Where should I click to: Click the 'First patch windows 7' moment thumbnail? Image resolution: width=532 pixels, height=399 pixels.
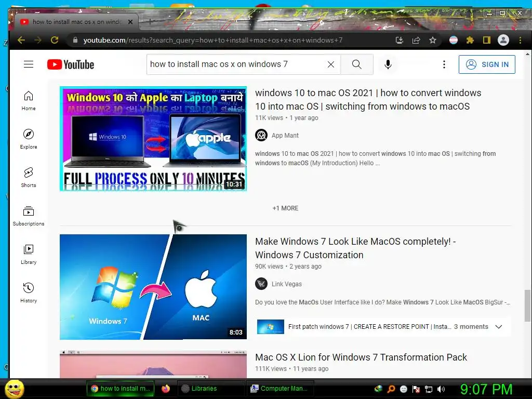pos(270,327)
